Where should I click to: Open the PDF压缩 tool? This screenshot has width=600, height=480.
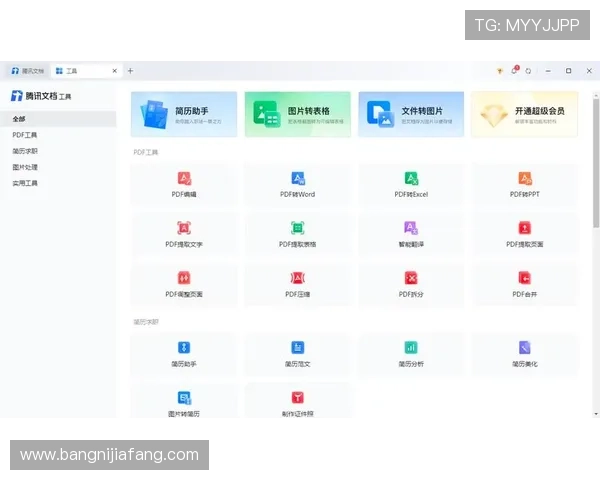pyautogui.click(x=297, y=285)
